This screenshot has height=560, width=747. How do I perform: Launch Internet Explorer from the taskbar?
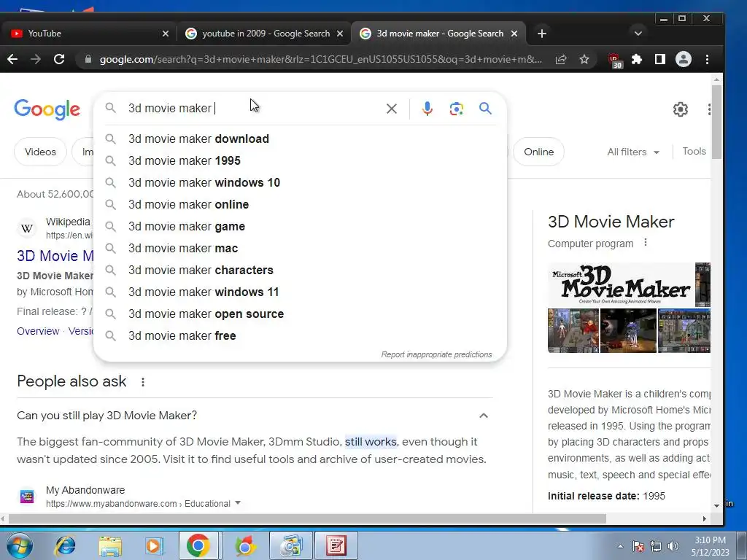coord(65,545)
